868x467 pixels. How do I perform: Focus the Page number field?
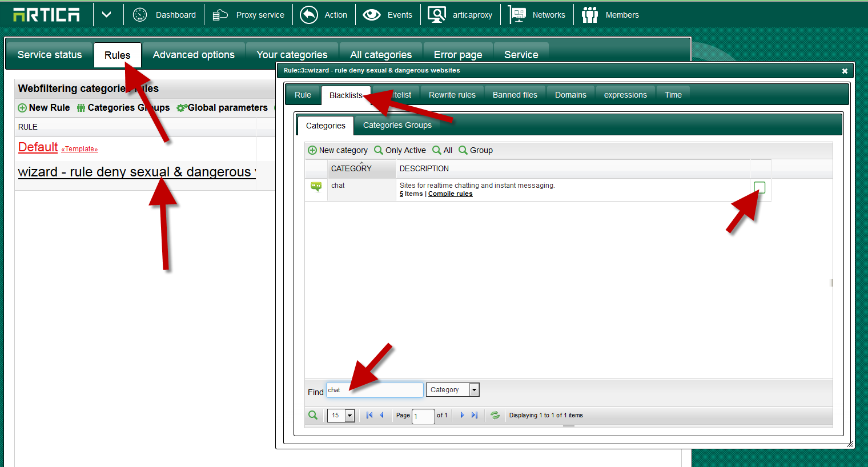point(423,416)
